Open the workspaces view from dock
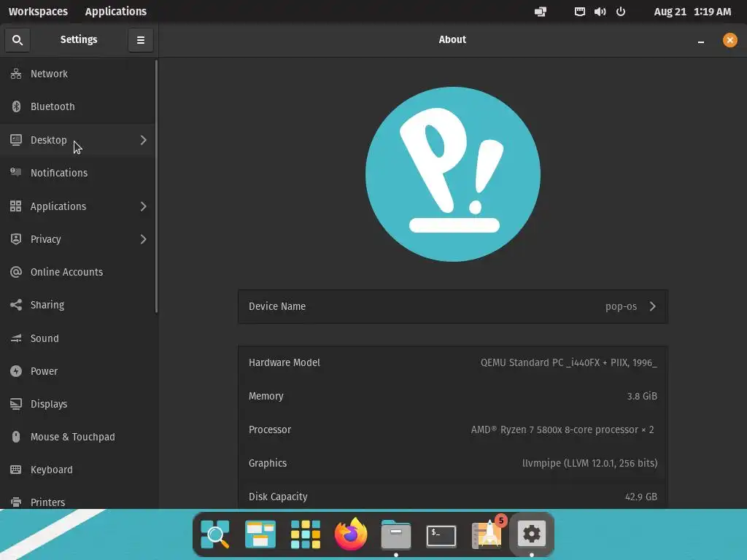 [x=260, y=534]
